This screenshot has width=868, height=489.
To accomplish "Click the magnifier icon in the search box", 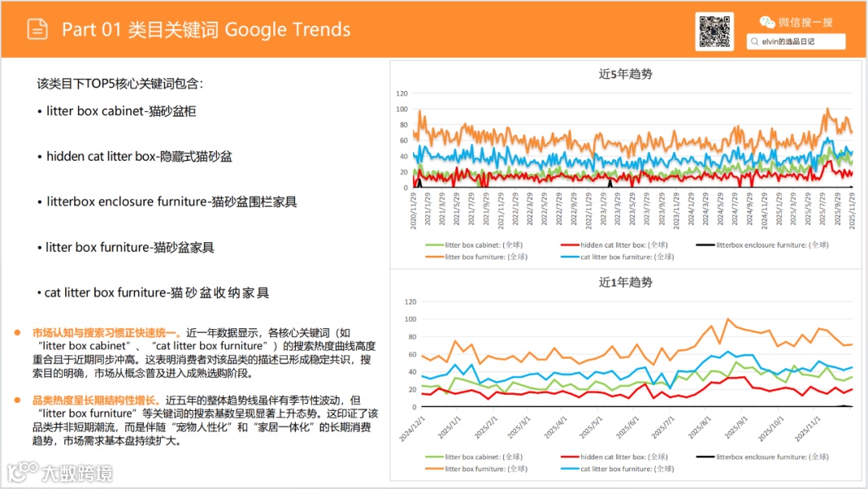I will tap(755, 42).
